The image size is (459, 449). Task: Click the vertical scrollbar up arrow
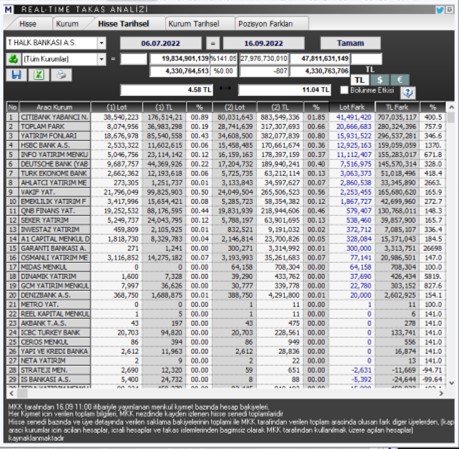(x=451, y=107)
